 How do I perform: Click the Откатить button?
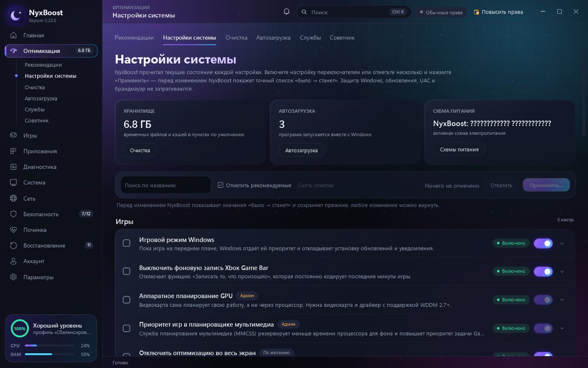(x=501, y=185)
